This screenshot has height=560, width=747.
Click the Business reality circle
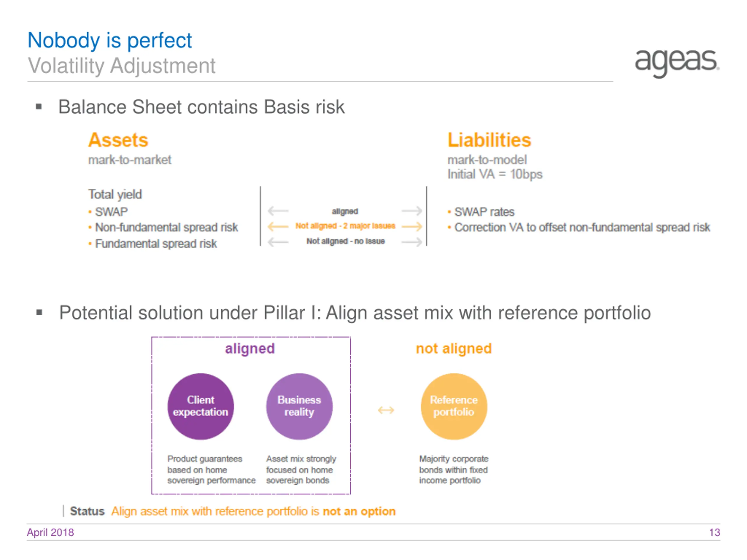pyautogui.click(x=299, y=406)
